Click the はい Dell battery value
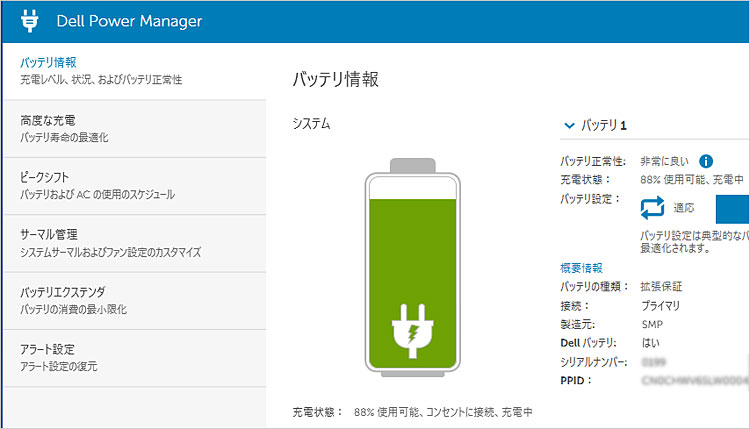750x429 pixels. click(651, 343)
